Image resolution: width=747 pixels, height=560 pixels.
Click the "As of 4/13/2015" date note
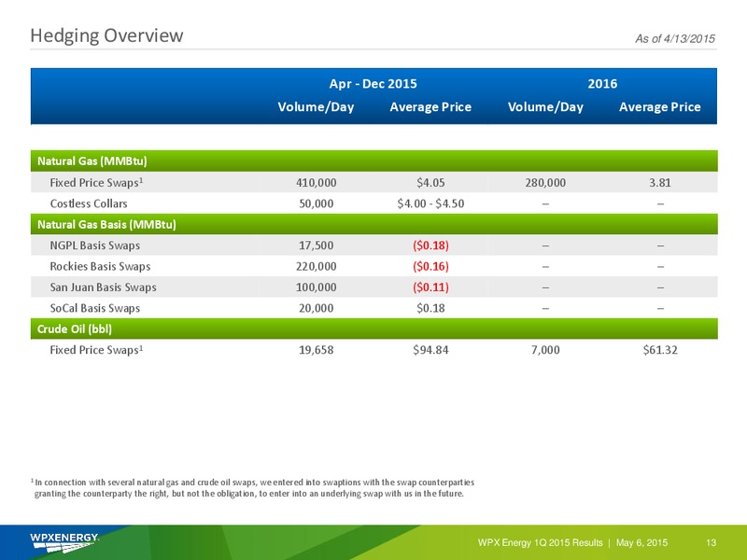click(674, 38)
